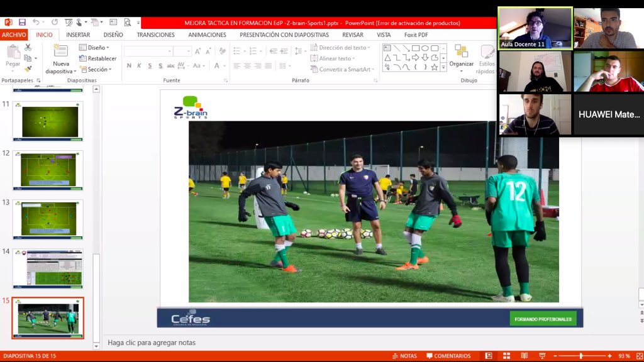The height and width of the screenshot is (362, 644).
Task: Fit slide to window using the corner icon
Action: 640,356
